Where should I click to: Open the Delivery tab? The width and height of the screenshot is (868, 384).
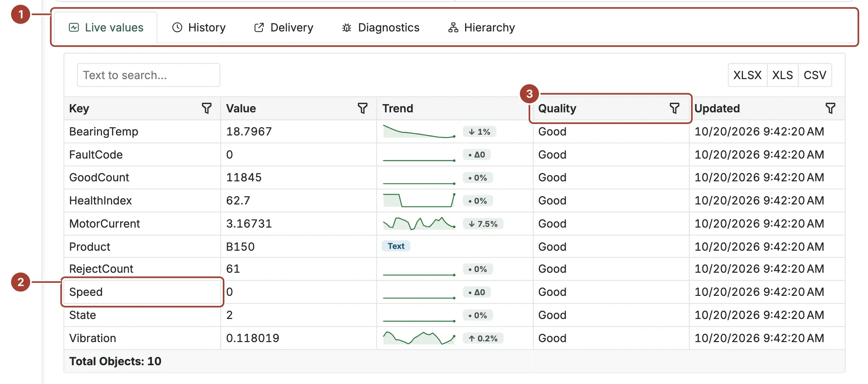284,27
